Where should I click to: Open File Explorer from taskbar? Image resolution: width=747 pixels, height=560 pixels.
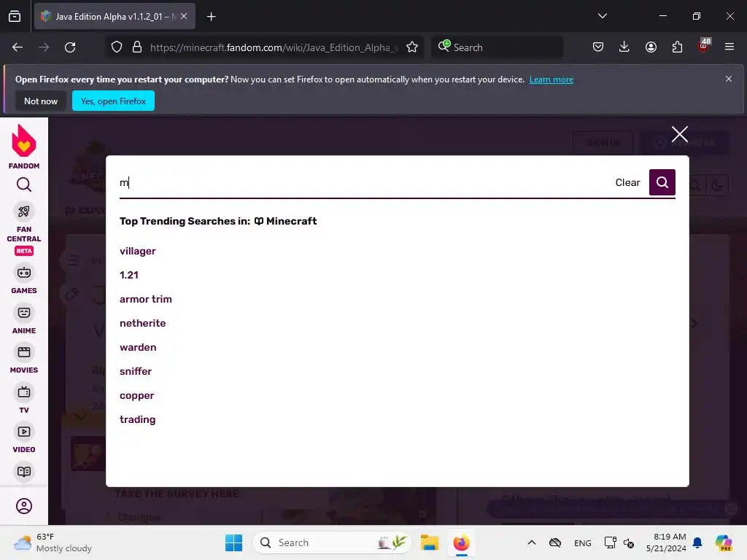point(429,542)
